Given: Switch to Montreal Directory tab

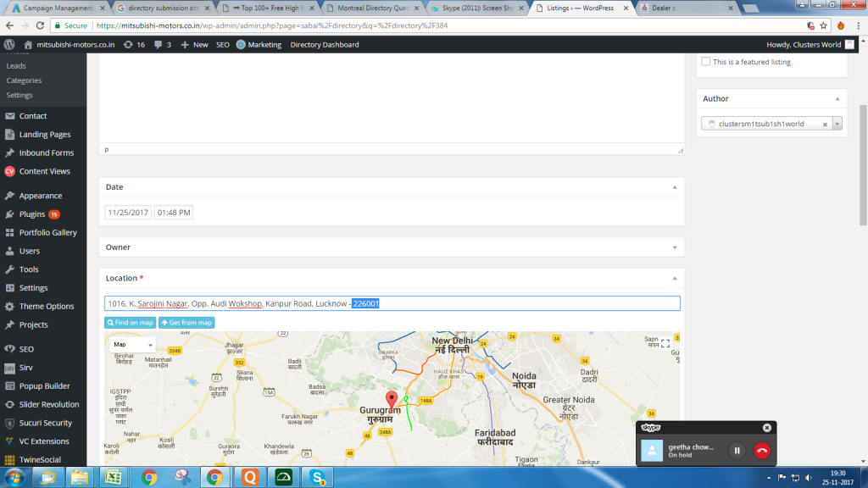Looking at the screenshot, I should coord(373,8).
